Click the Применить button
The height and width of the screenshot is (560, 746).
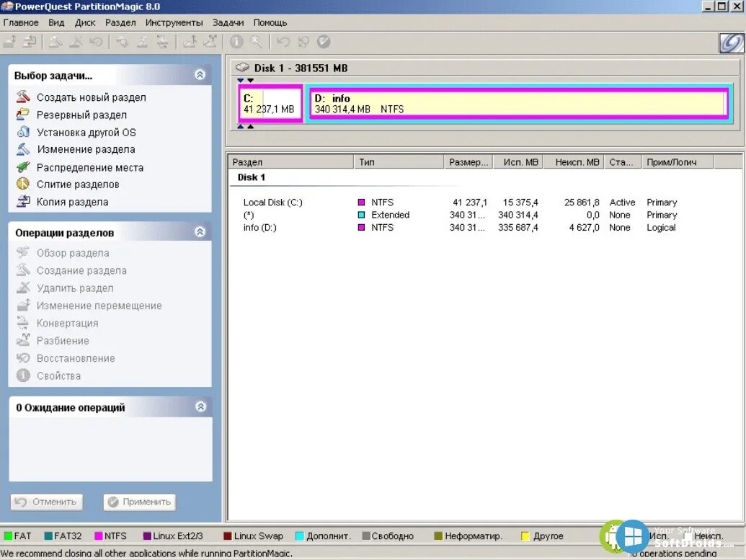click(x=139, y=502)
